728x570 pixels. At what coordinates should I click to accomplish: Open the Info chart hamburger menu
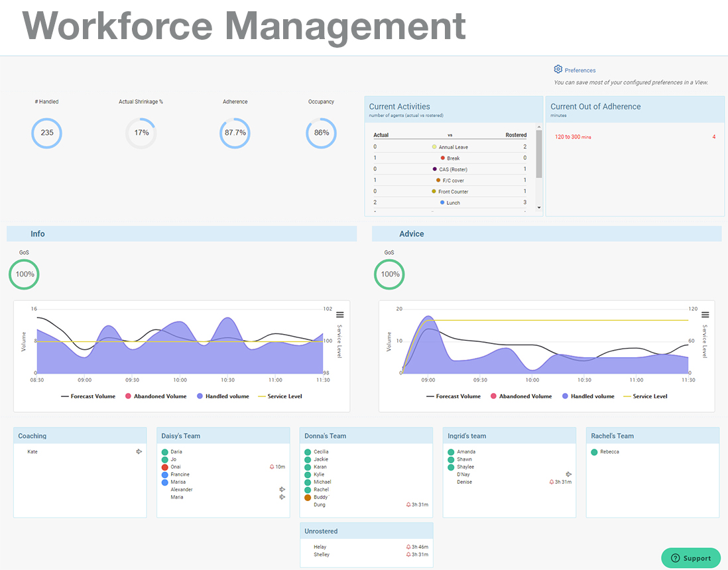[x=340, y=315]
